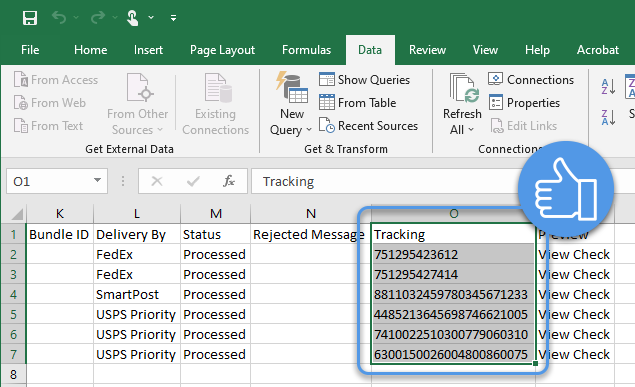Click Edit Links button
This screenshot has height=387, width=635.
(x=523, y=126)
